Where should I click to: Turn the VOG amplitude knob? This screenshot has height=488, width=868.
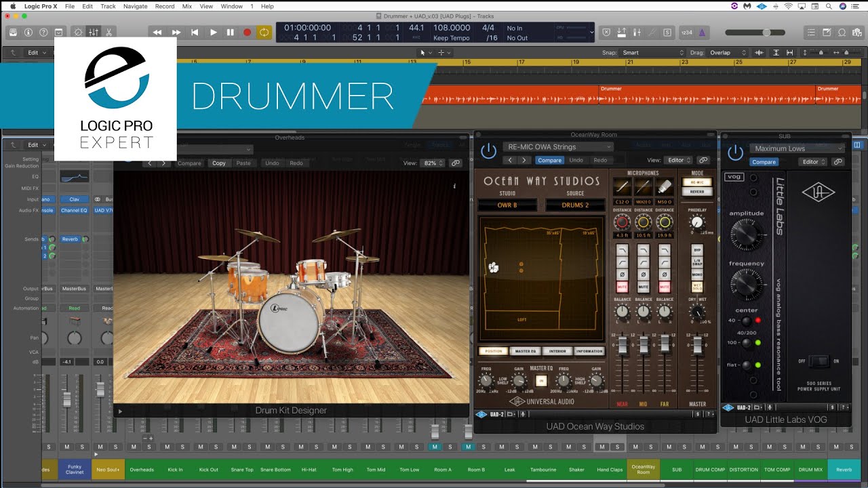coord(746,235)
